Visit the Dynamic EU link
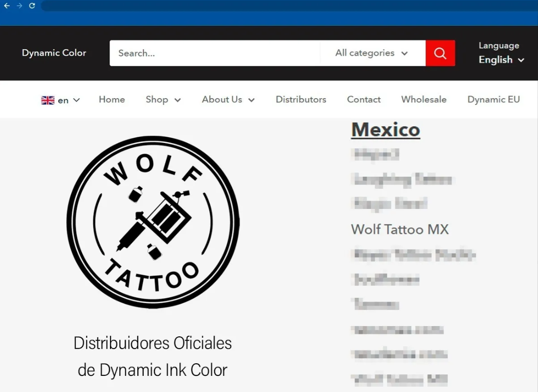The height and width of the screenshot is (392, 538). 493,100
